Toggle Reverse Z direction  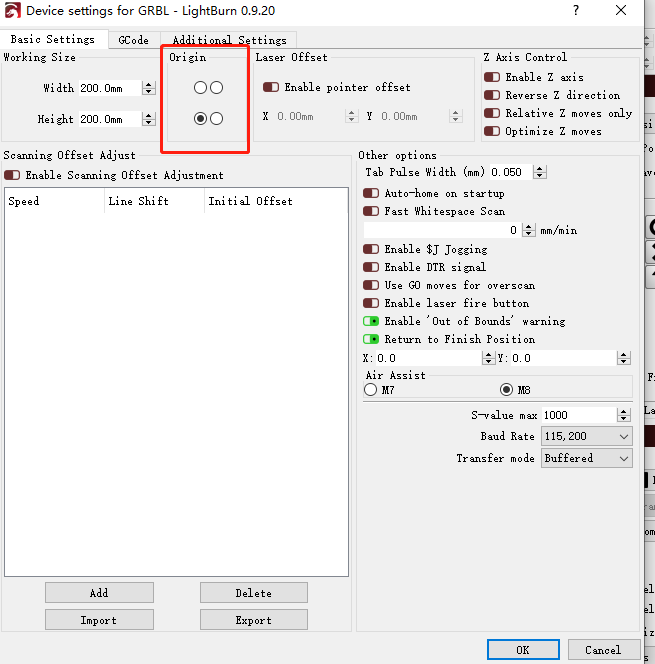coord(492,95)
